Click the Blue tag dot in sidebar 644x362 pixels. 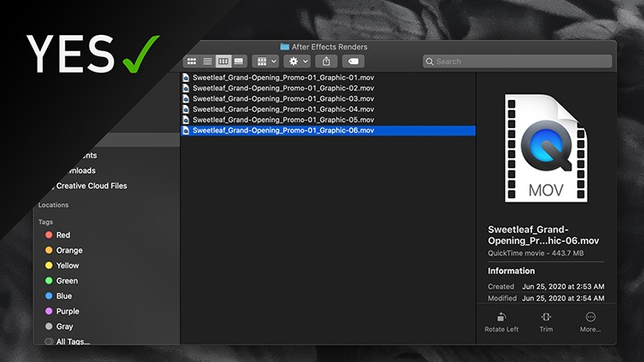[49, 296]
